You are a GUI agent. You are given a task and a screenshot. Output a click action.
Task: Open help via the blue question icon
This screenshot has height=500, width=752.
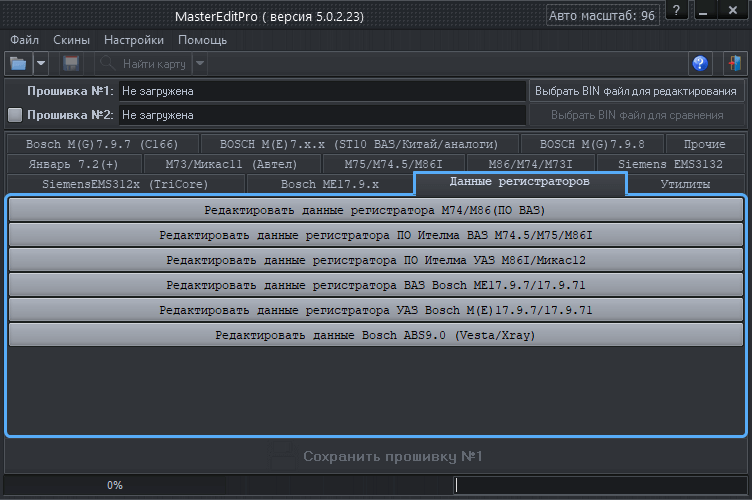(700, 64)
